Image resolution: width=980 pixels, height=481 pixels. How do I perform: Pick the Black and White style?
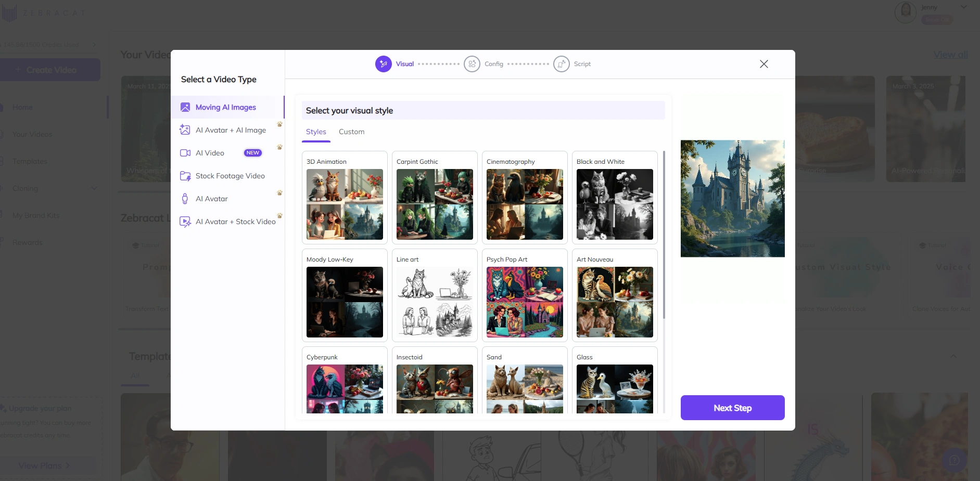click(615, 198)
